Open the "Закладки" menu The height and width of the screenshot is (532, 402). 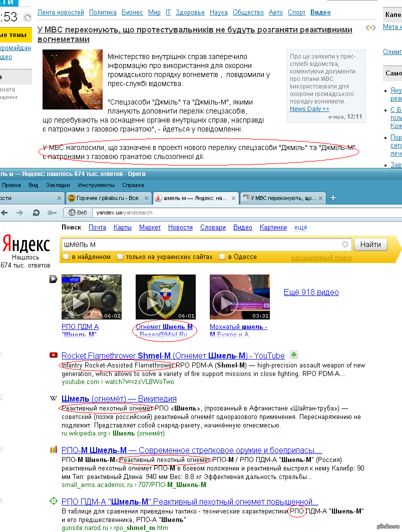(58, 185)
